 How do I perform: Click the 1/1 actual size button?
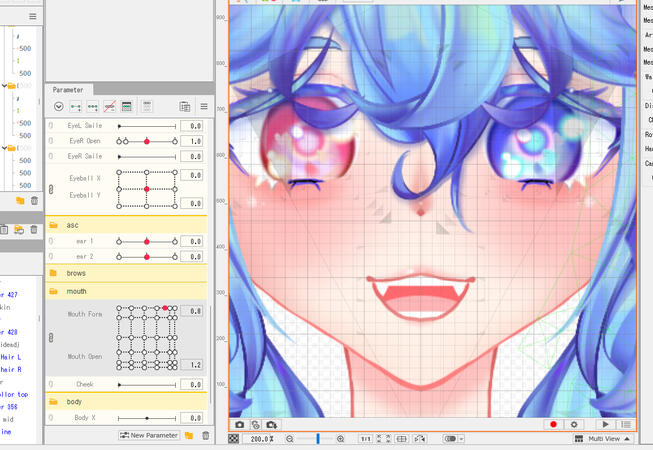[366, 438]
